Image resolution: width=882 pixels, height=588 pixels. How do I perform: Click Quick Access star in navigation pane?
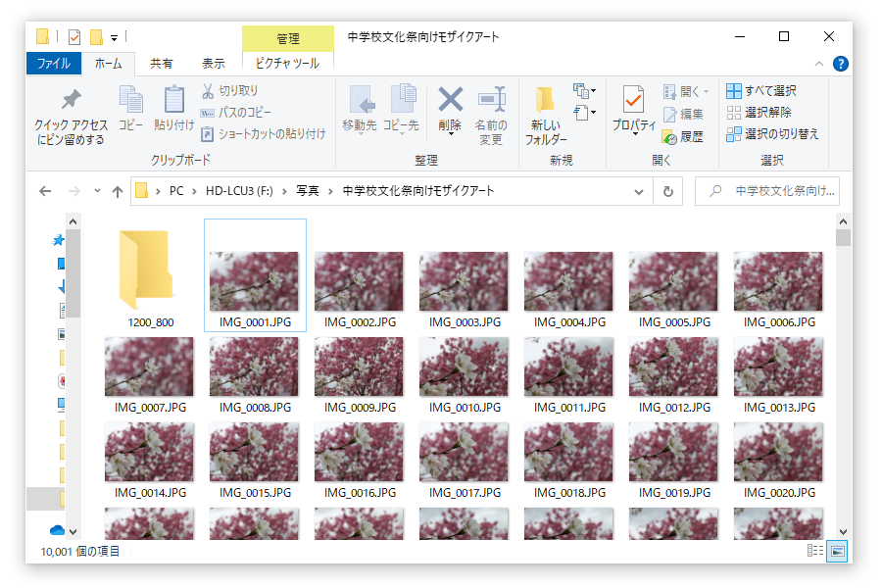tap(58, 240)
